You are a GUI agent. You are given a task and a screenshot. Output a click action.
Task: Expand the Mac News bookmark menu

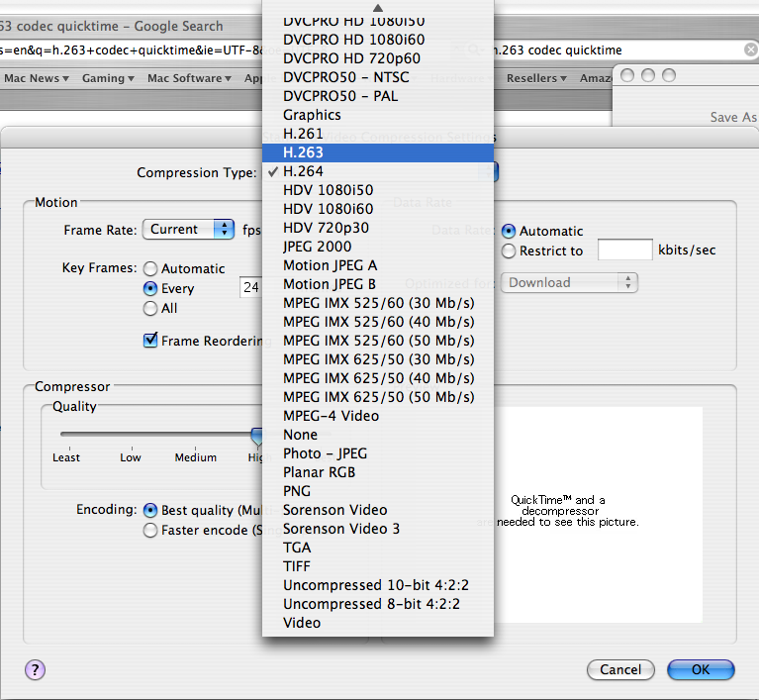pos(37,78)
